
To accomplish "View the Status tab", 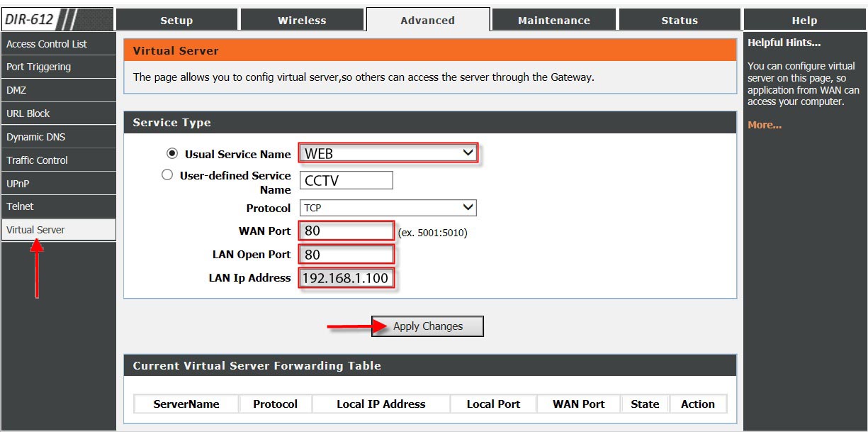I will click(x=679, y=21).
